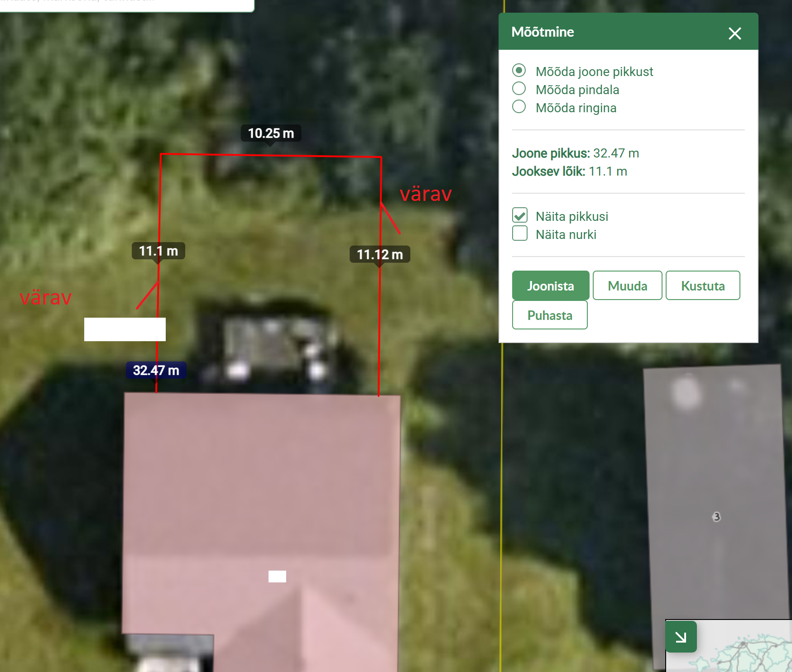
Task: Click Puhasta to clear measurements
Action: coord(550,315)
